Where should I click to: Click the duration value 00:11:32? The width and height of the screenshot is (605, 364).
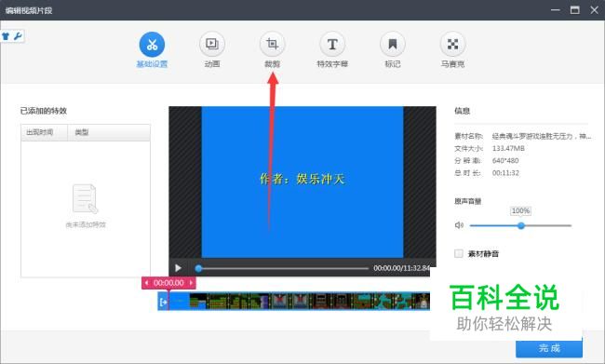pos(505,173)
